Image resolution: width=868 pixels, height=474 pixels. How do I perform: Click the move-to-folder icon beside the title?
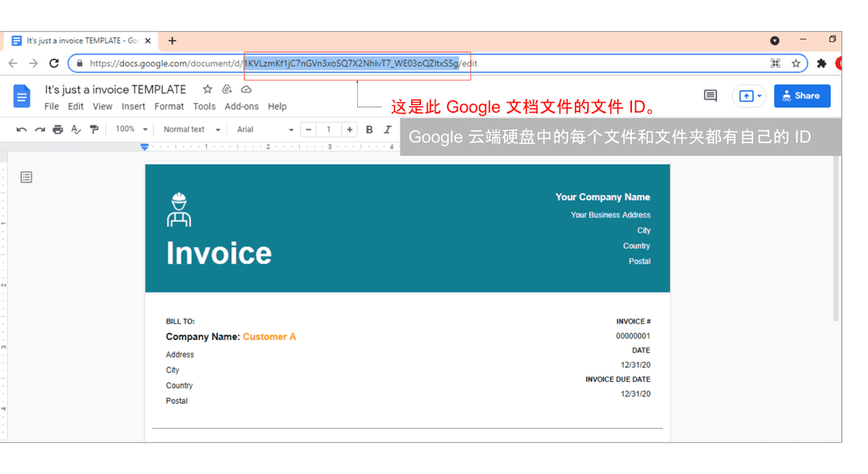pyautogui.click(x=227, y=89)
